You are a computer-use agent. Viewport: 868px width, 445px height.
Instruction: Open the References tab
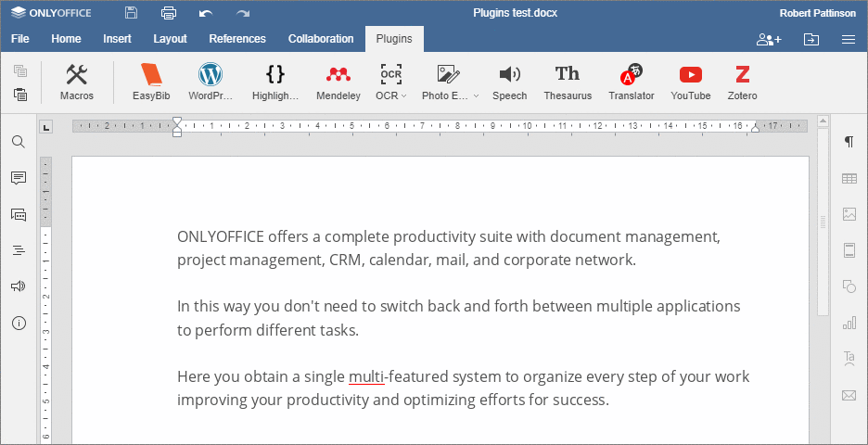[x=237, y=39]
